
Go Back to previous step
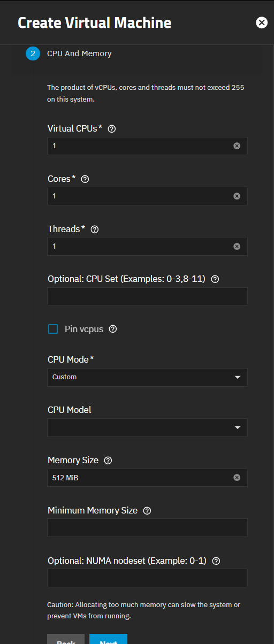click(x=66, y=639)
